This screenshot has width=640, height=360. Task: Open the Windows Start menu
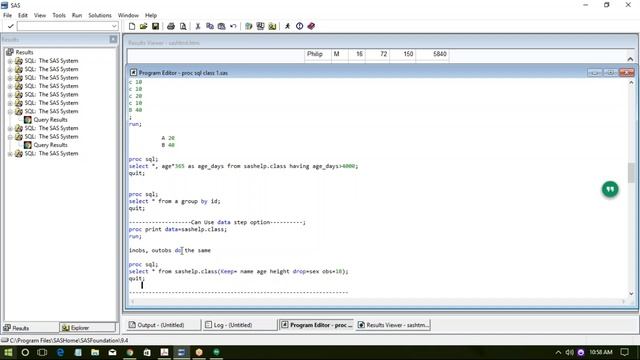(x=8, y=352)
